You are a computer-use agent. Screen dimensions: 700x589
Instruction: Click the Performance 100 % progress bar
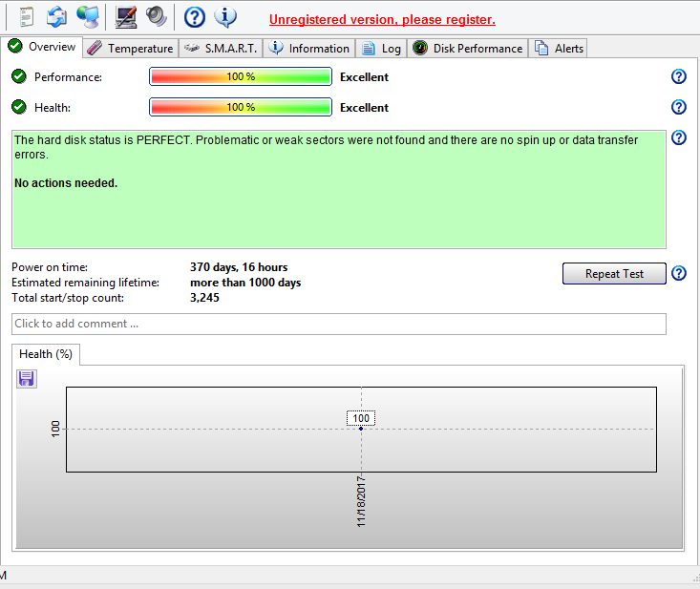[241, 76]
